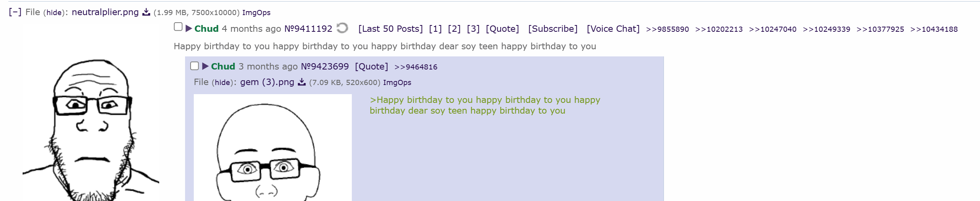Open post menu arrow on reply №9423699
Screen dimensions: 980x201
tap(205, 66)
